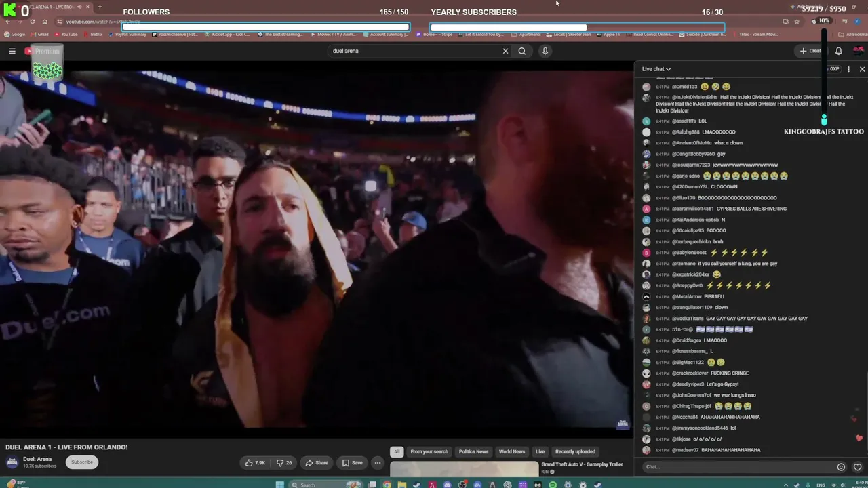Viewport: 868px width, 488px height.
Task: Select the 'All' filter chip
Action: pos(397,451)
